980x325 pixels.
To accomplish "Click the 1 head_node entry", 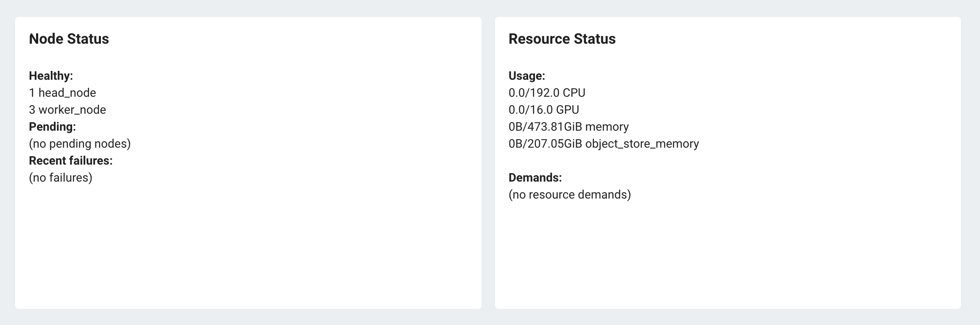I will point(62,93).
